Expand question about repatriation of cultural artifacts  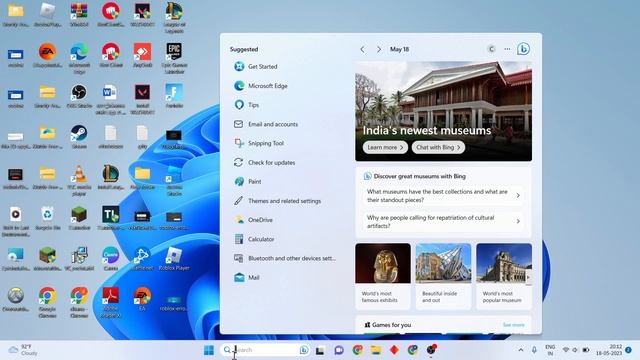click(x=443, y=222)
